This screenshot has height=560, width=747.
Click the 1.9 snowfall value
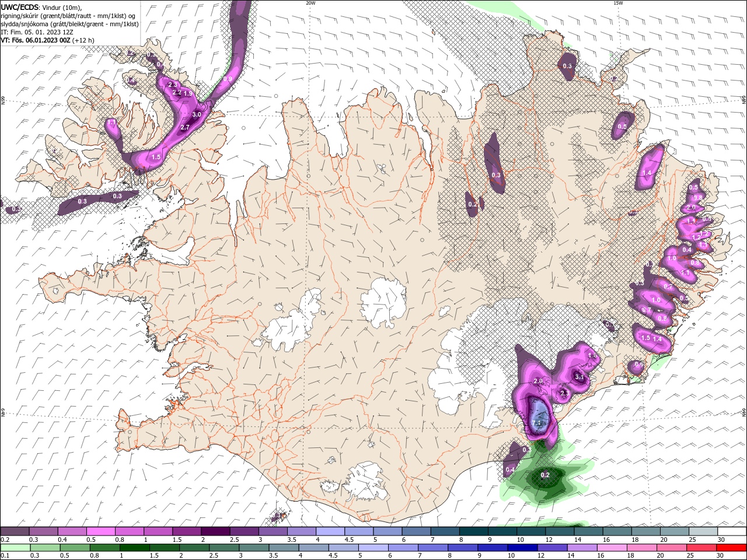(x=188, y=93)
